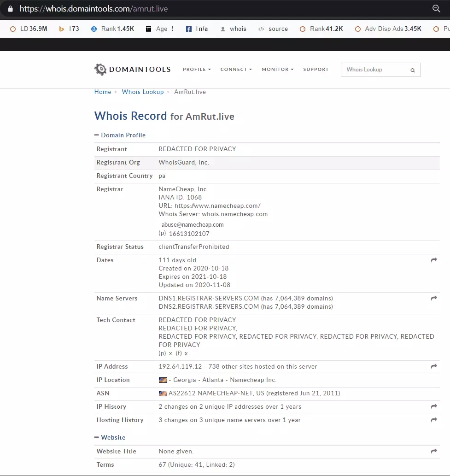Click the WhoisGuard, Inc. registrant org value
450x476 pixels.
[x=184, y=162]
